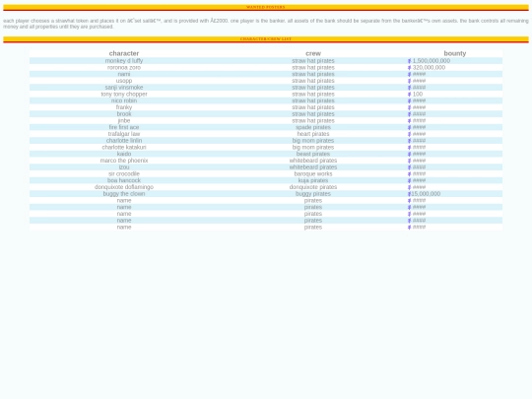532x399 pixels.
Task: Click the donquixote doflamingo character cell
Action: coord(124,187)
